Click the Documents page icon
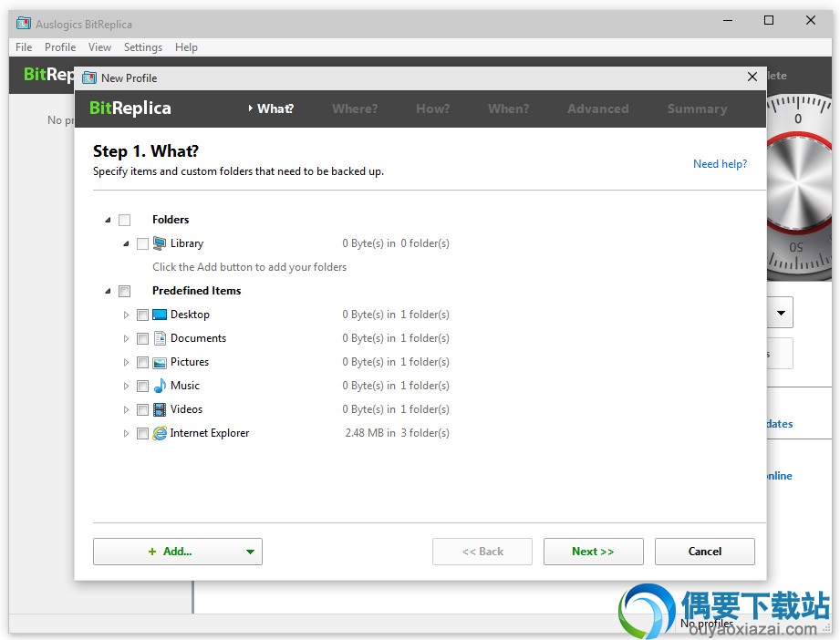 point(160,338)
